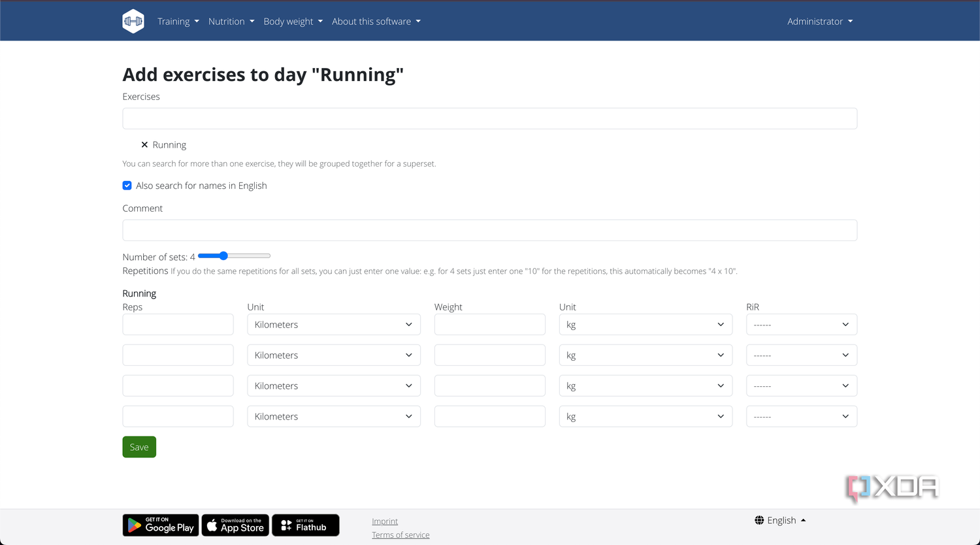Open the Training menu

click(x=178, y=22)
